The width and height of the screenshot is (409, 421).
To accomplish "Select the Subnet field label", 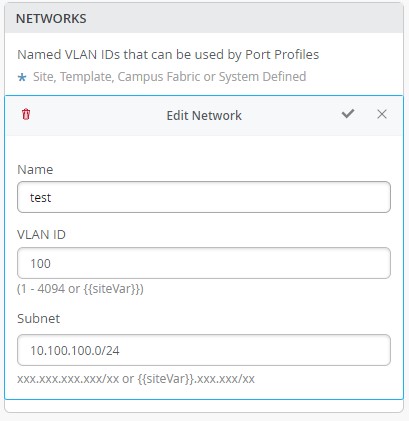I will click(39, 319).
